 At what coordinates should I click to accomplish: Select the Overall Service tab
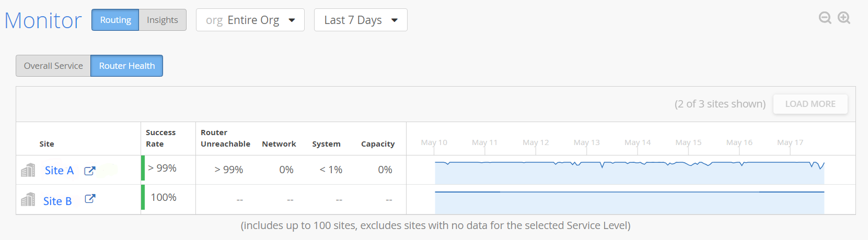(53, 66)
